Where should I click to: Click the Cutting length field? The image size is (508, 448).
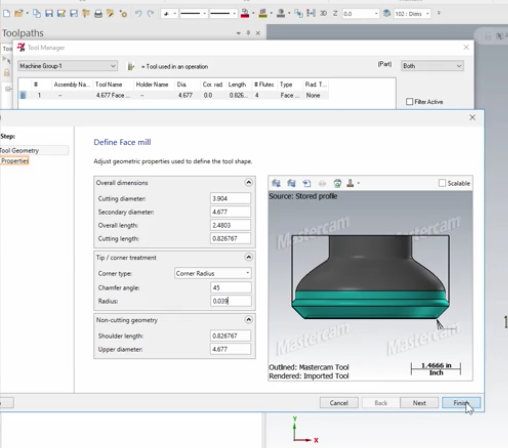pos(230,238)
